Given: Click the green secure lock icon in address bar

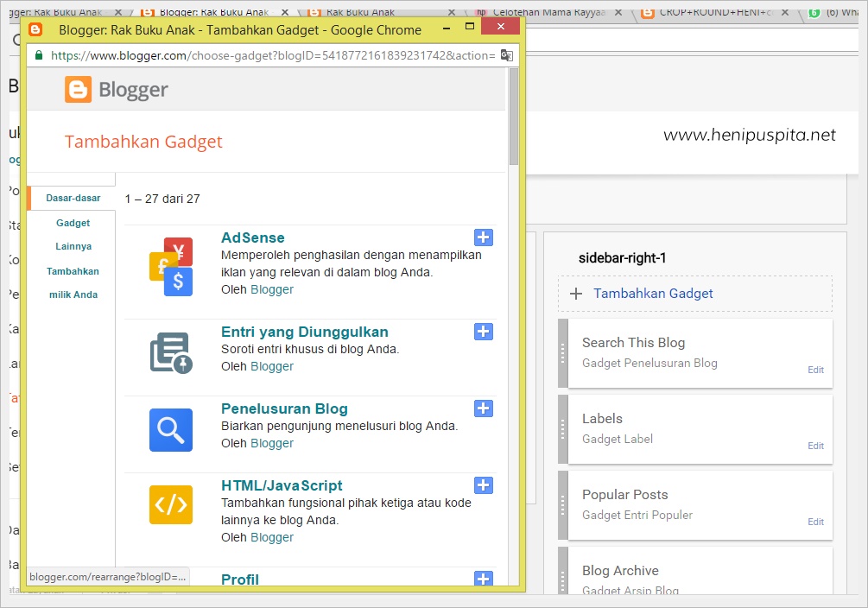Looking at the screenshot, I should coord(39,55).
